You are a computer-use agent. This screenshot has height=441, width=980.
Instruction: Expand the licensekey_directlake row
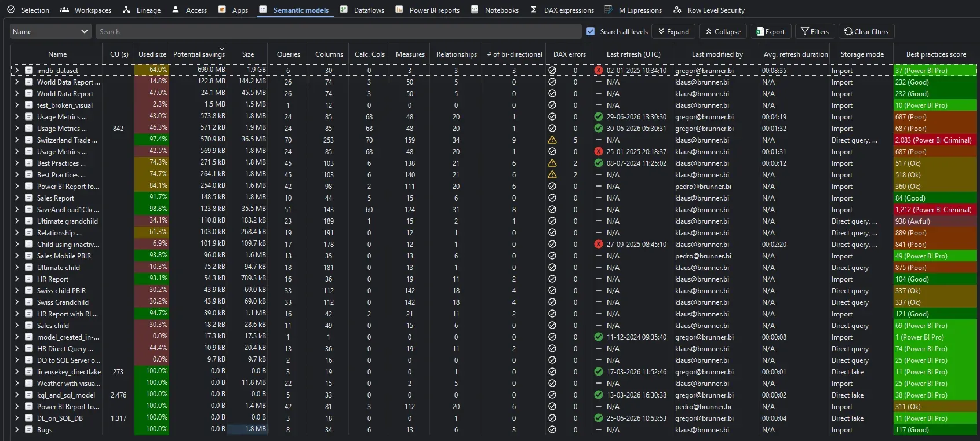[17, 371]
